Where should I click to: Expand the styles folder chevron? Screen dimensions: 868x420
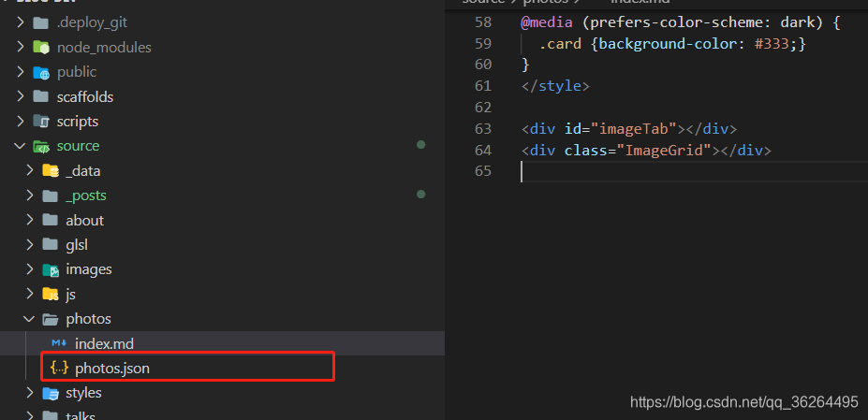(30, 393)
